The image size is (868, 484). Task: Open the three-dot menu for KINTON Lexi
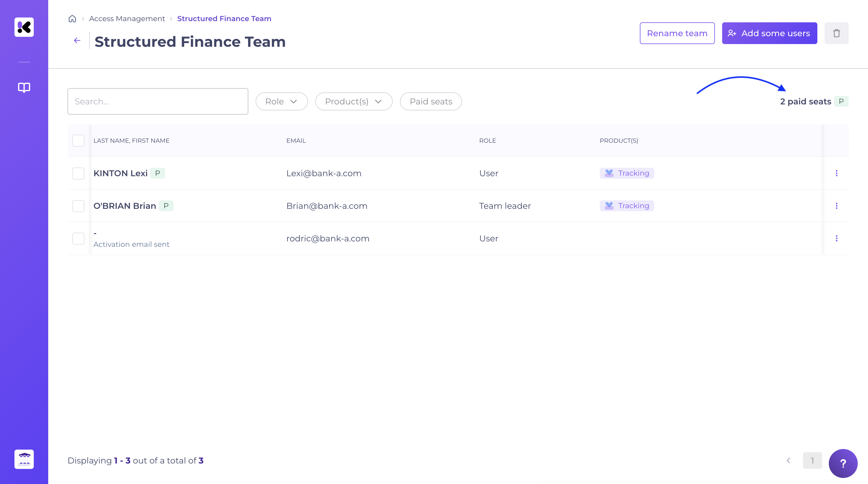(836, 173)
